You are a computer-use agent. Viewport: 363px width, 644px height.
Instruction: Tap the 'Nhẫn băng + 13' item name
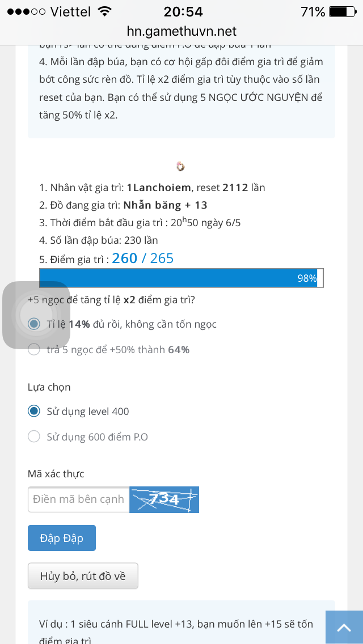coord(165,205)
